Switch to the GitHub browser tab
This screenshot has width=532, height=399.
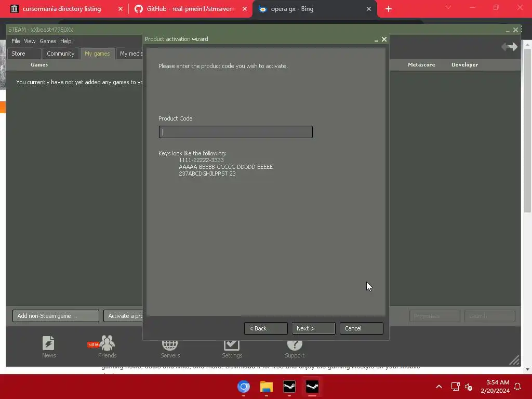click(190, 9)
